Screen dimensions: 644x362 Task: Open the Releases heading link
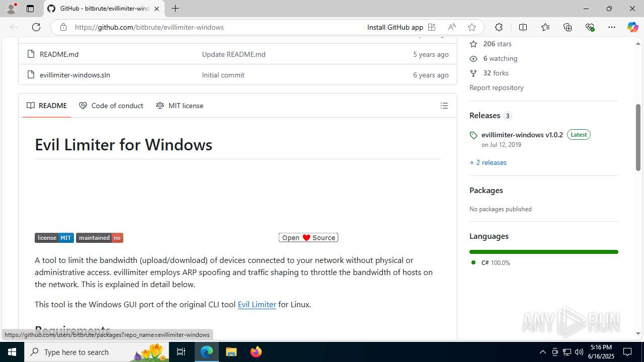click(491, 115)
